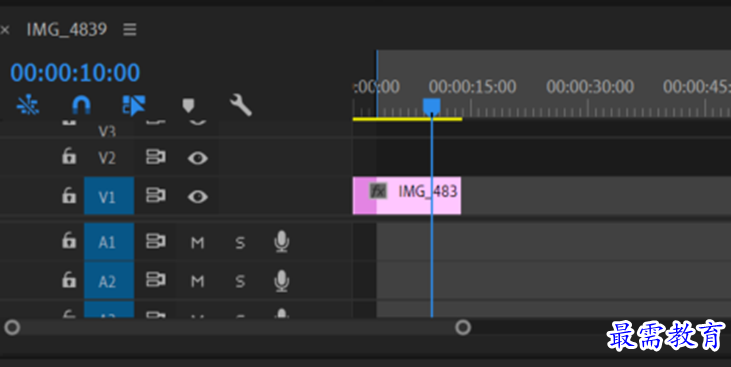The image size is (731, 367).
Task: Open IMG_4839 panel hamburger menu
Action: [x=130, y=30]
